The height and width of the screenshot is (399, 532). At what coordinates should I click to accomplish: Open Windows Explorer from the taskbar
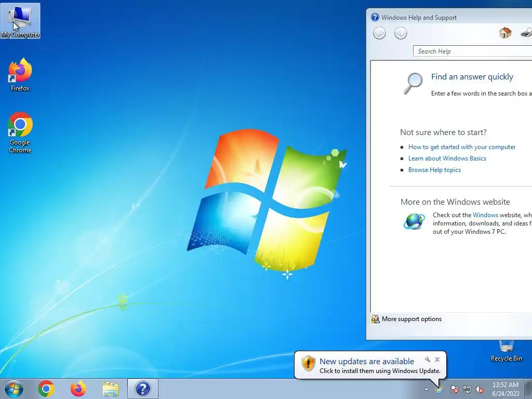point(111,389)
